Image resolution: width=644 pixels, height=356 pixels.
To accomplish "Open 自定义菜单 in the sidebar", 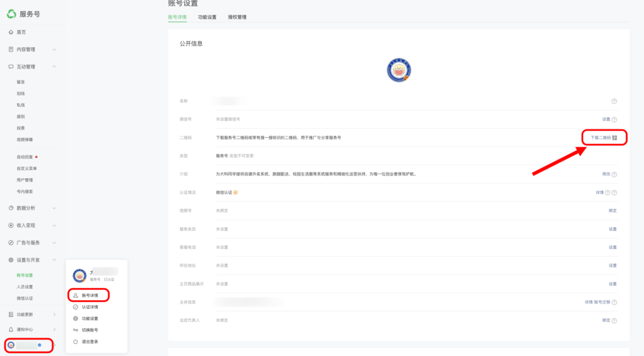I will point(26,169).
